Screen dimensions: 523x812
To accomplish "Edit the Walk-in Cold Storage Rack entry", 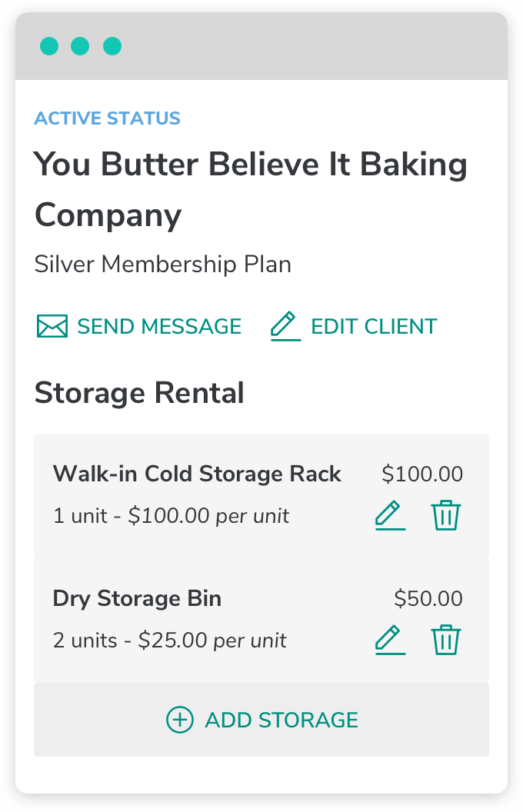I will (x=391, y=515).
